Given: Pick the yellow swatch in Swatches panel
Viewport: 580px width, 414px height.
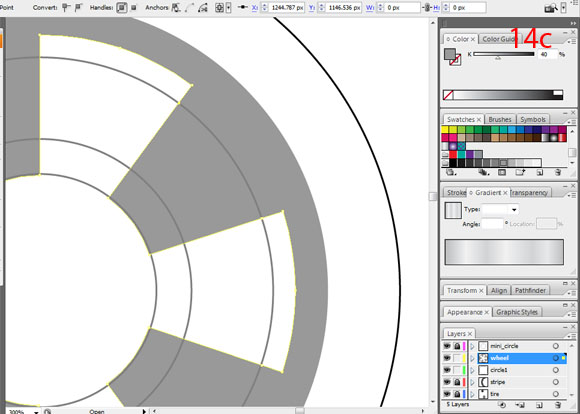Looking at the screenshot, I should [445, 129].
